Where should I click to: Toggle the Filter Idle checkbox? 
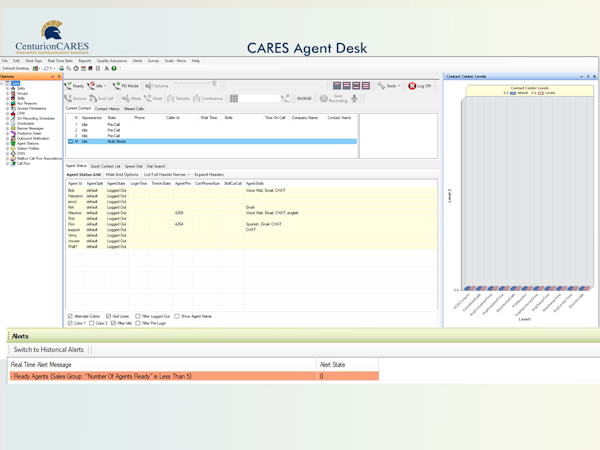pyautogui.click(x=113, y=323)
